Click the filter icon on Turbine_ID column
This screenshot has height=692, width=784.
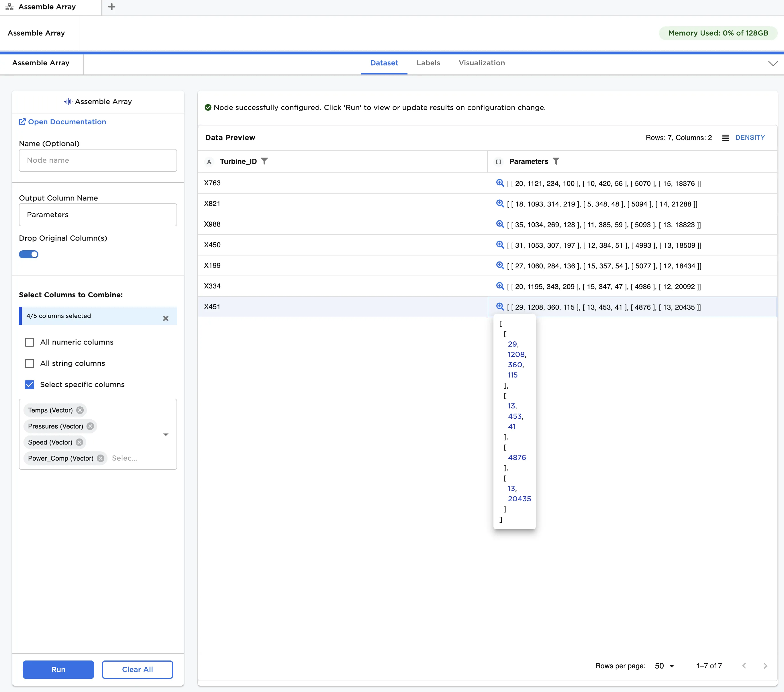click(x=264, y=162)
